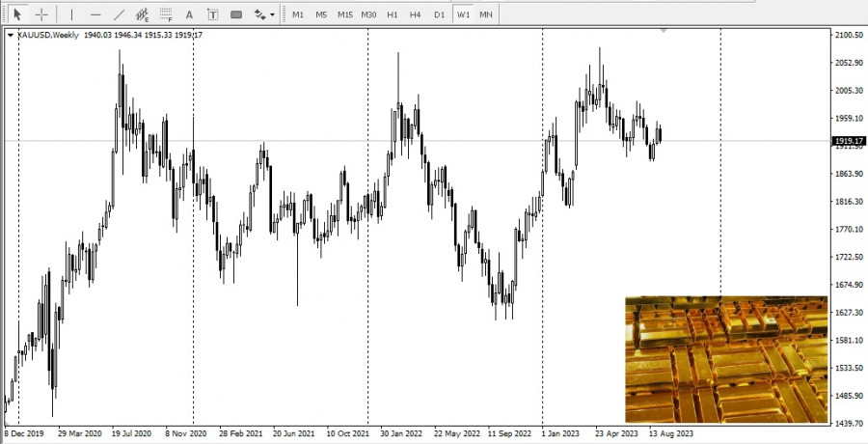Click the 10 Oct 2021 date label

click(347, 433)
